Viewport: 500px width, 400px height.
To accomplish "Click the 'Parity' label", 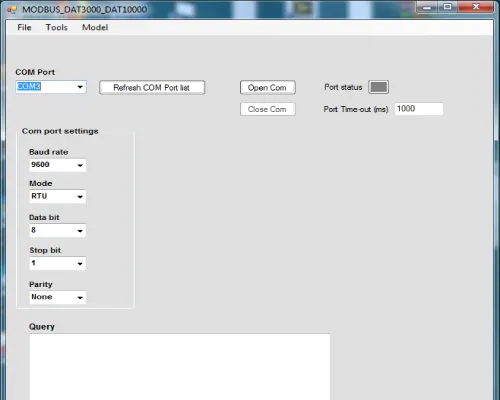I will pyautogui.click(x=41, y=284).
